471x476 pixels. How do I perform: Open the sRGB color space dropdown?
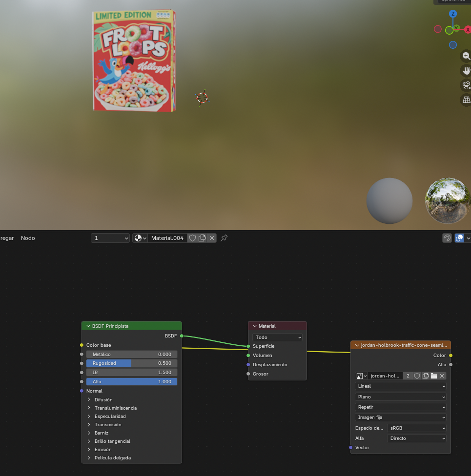(416, 428)
